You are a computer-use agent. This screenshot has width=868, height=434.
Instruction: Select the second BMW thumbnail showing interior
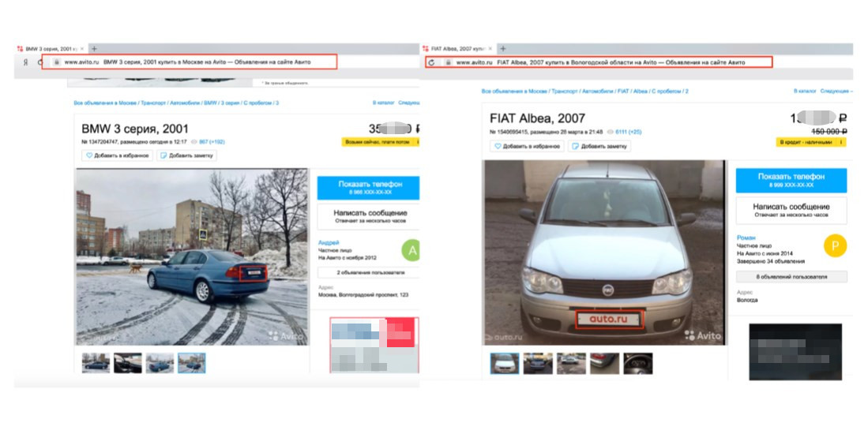(x=127, y=363)
